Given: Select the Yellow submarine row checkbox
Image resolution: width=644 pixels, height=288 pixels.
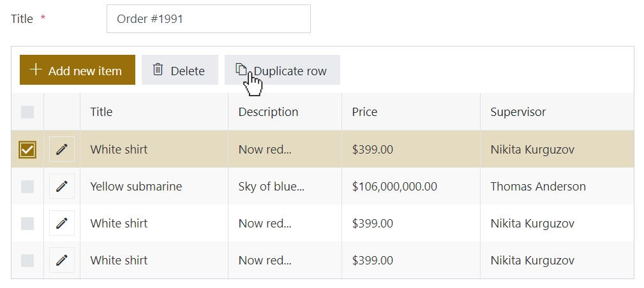Looking at the screenshot, I should coord(27,186).
